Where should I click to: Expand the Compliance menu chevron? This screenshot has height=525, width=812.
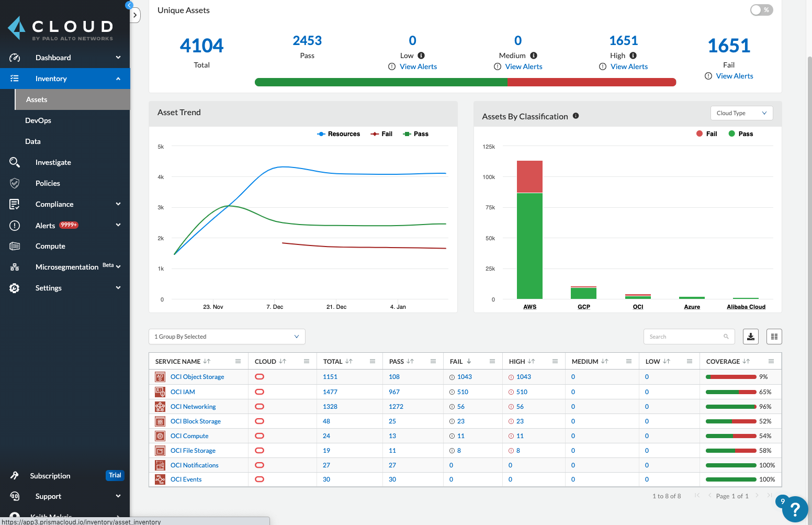(x=118, y=204)
